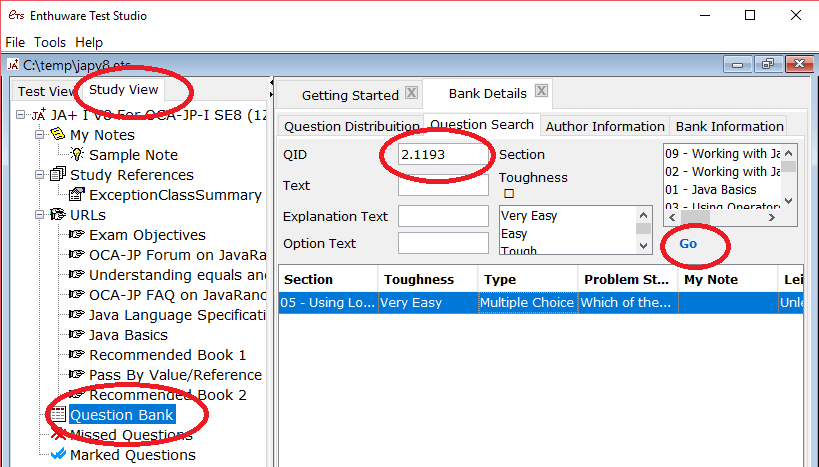Click the ExceptionClassSummary reference icon
Image resolution: width=819 pixels, height=467 pixels.
77,195
